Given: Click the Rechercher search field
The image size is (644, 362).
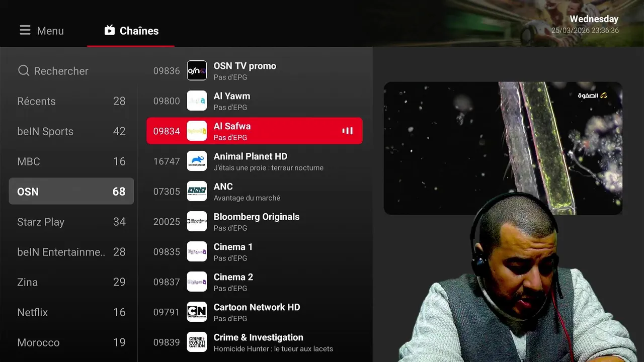Looking at the screenshot, I should 71,71.
